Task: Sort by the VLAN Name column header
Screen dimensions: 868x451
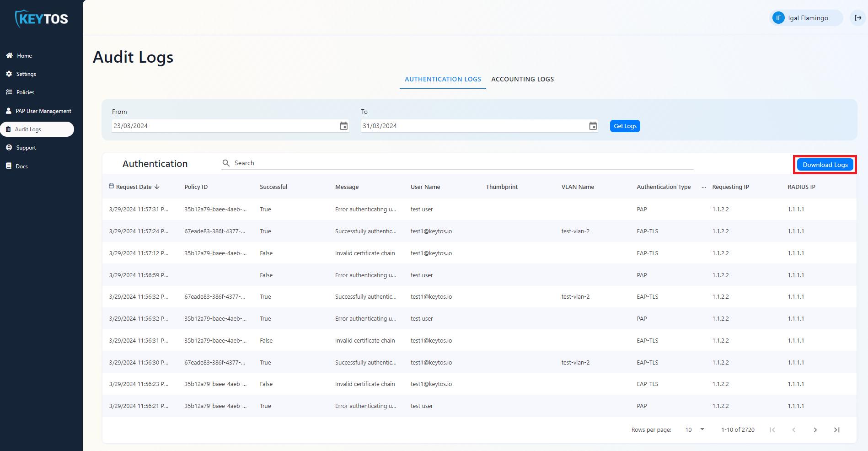Action: [x=578, y=187]
